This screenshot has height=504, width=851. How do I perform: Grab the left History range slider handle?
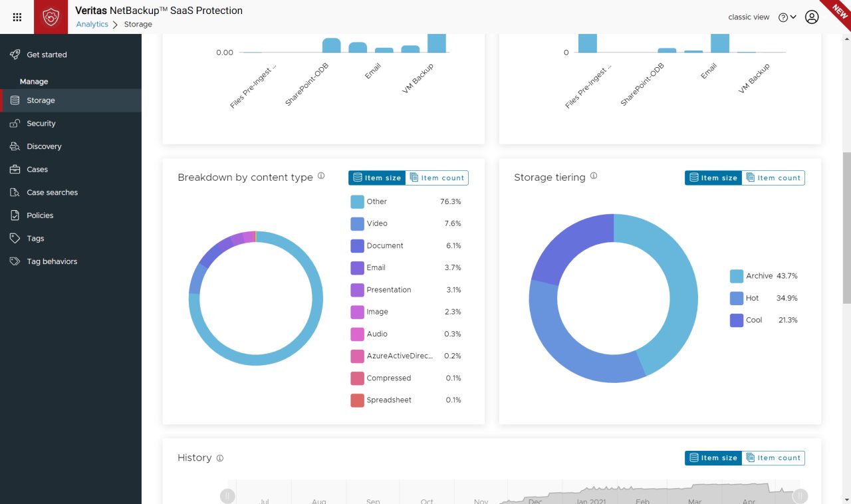pyautogui.click(x=227, y=496)
